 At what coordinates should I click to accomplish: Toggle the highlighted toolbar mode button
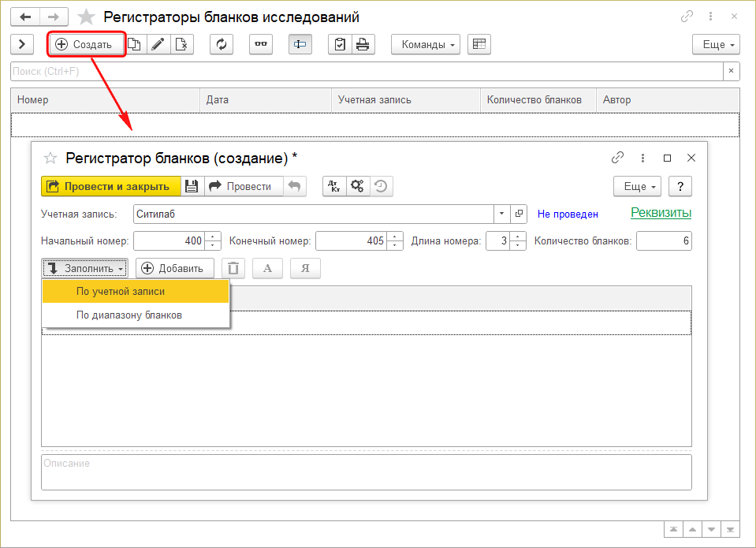tap(300, 44)
